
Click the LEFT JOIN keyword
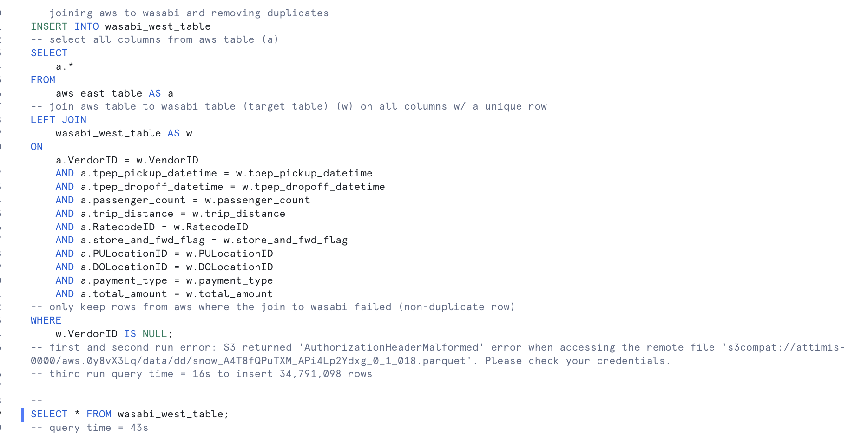[58, 120]
